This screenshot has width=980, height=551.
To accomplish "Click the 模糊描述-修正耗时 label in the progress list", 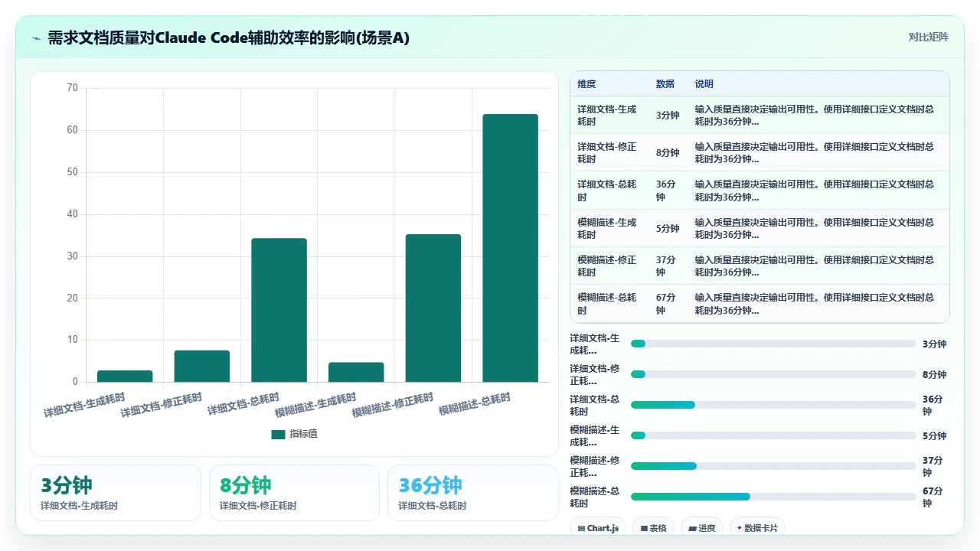I will click(x=595, y=466).
